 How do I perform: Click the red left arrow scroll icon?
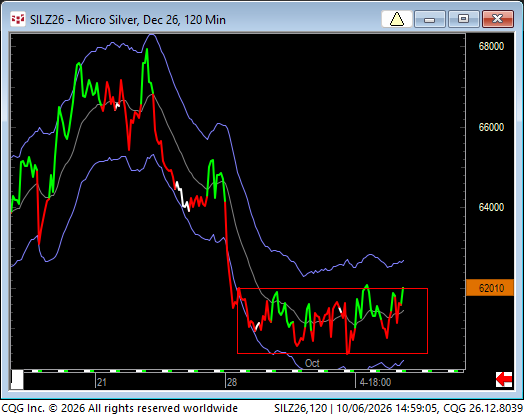click(504, 379)
